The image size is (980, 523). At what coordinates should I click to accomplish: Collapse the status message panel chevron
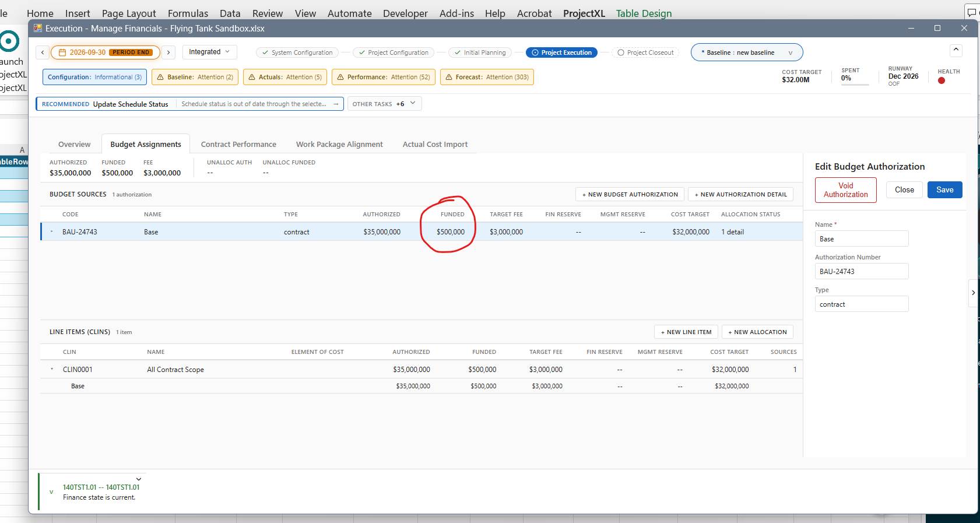click(139, 479)
